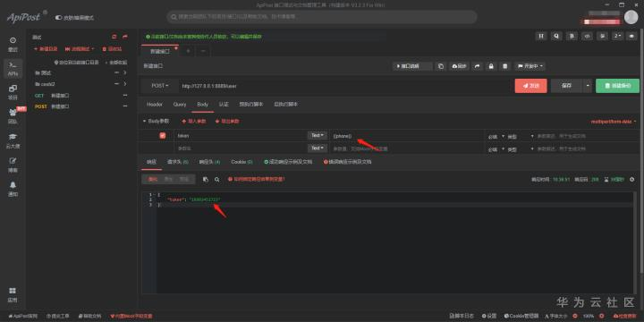This screenshot has width=644, height=322.
Task: Switch to the Query tab
Action: tap(180, 105)
